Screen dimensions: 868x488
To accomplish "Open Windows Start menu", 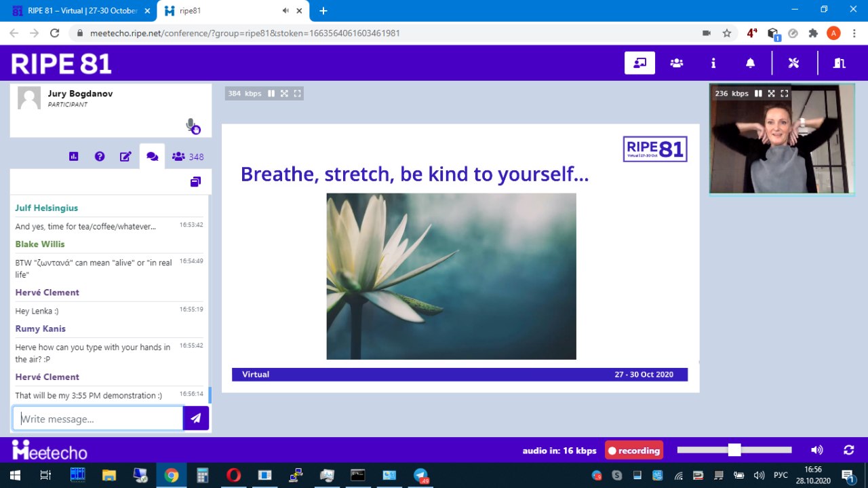I will (14, 475).
